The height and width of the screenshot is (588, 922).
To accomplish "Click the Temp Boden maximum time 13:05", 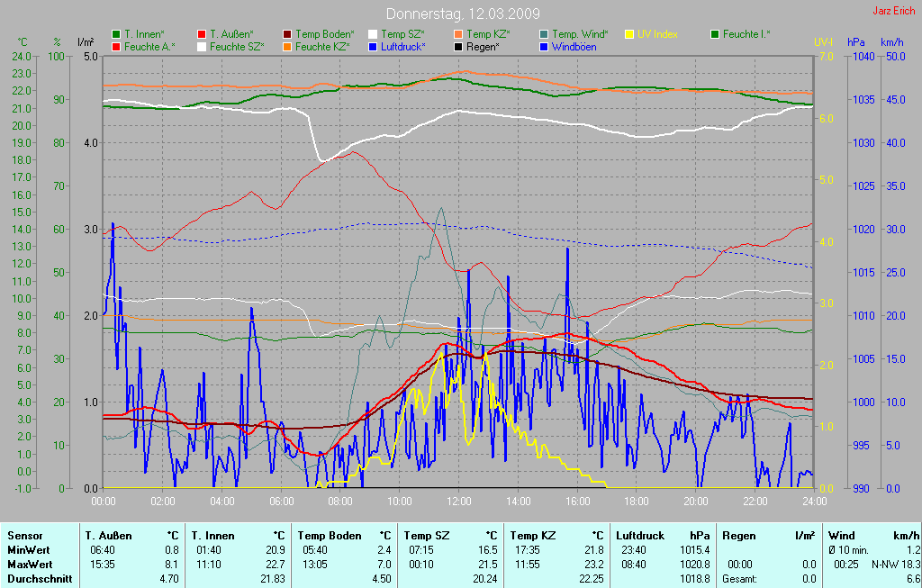I will point(316,565).
